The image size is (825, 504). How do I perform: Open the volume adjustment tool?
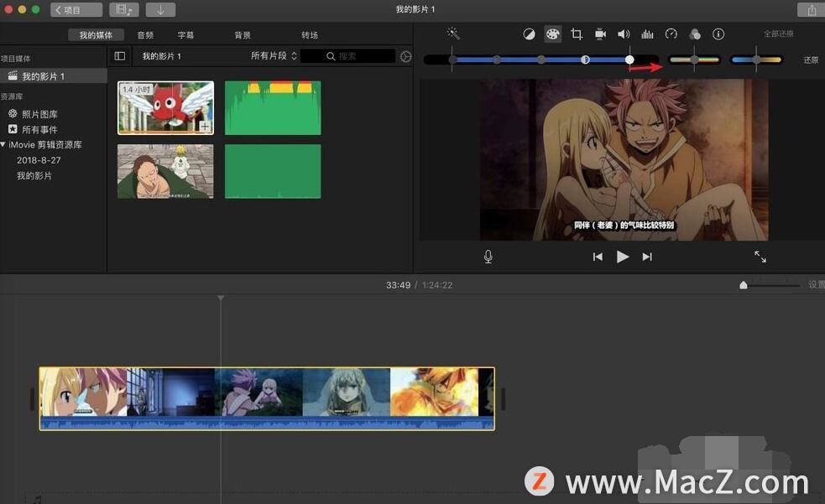[x=624, y=34]
